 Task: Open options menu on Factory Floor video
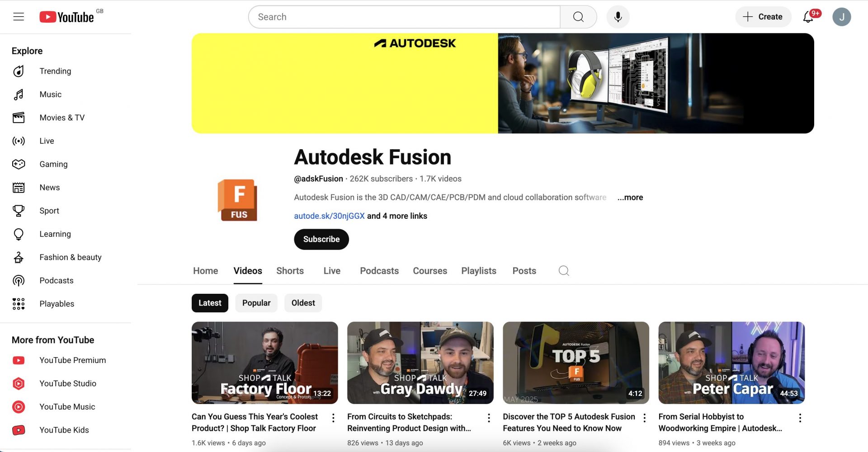tap(333, 417)
